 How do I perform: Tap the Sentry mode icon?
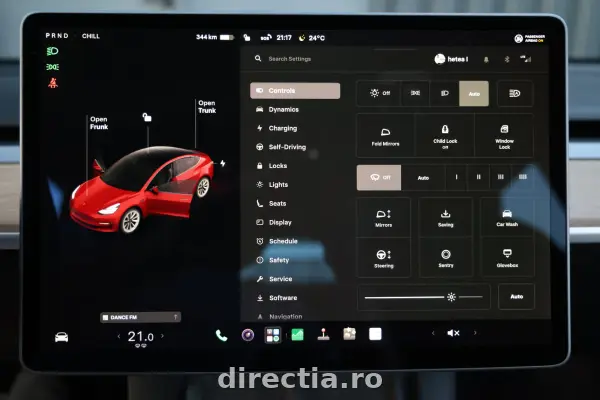pyautogui.click(x=446, y=258)
